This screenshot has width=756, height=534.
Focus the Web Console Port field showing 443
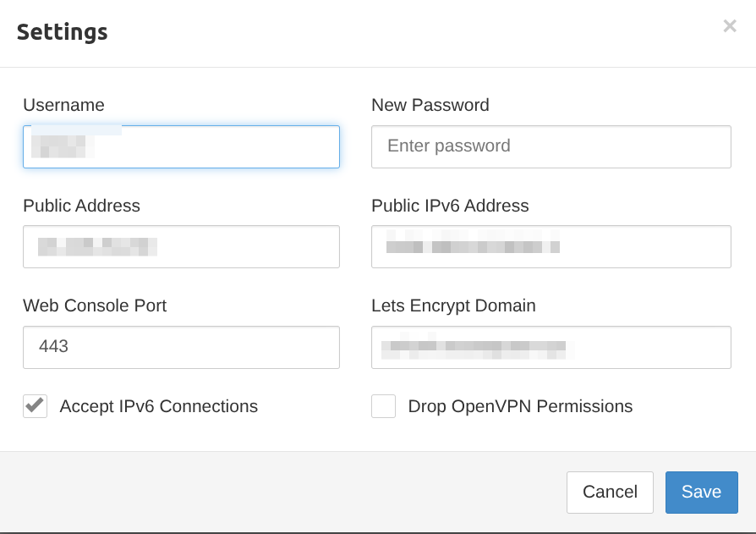click(x=181, y=347)
